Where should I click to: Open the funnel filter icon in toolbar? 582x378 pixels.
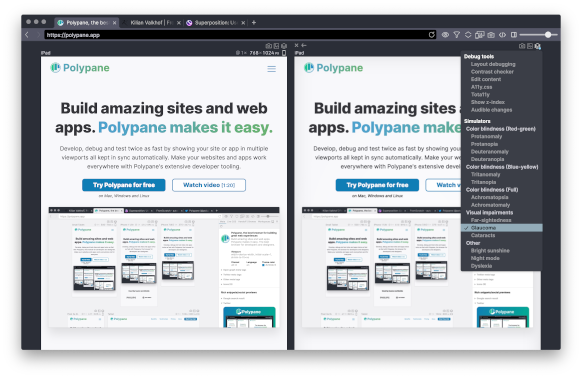pyautogui.click(x=457, y=35)
